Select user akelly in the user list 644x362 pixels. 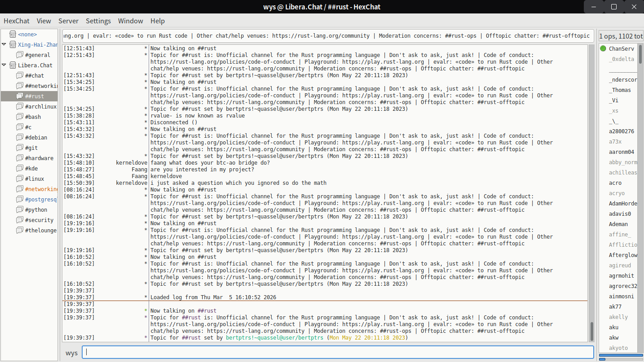tap(618, 317)
